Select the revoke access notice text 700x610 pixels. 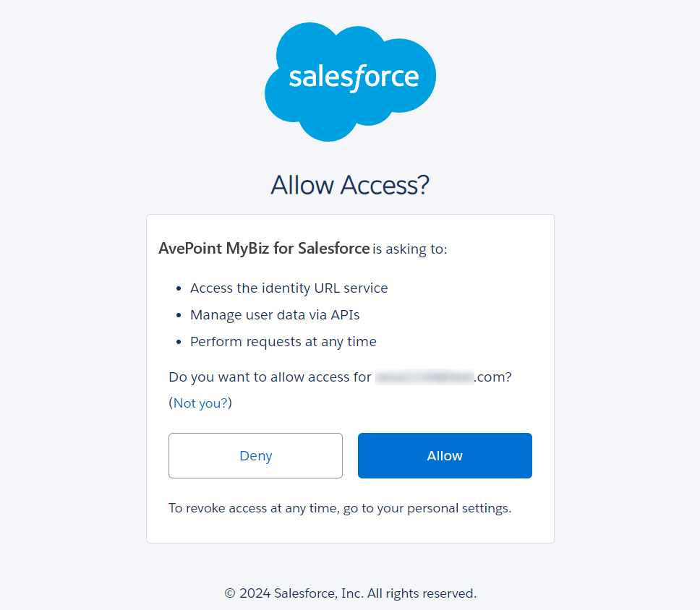(338, 507)
